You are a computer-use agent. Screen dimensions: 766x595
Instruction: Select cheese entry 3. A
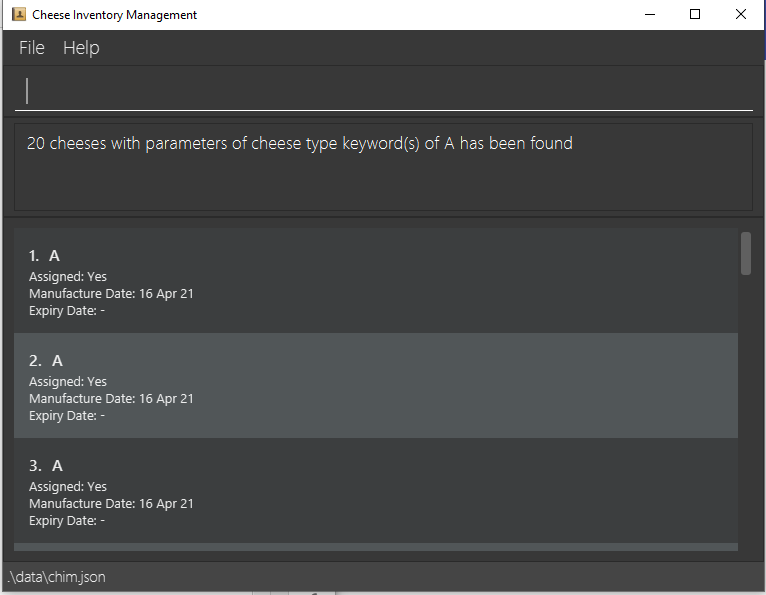point(376,490)
